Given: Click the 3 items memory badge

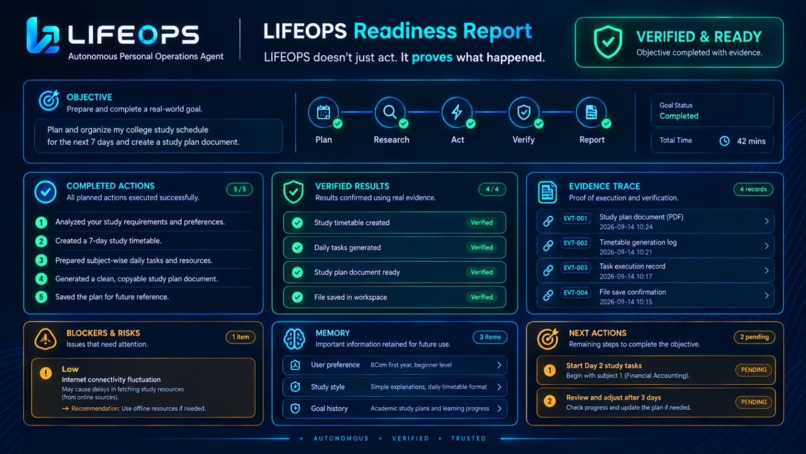Looking at the screenshot, I should 490,337.
